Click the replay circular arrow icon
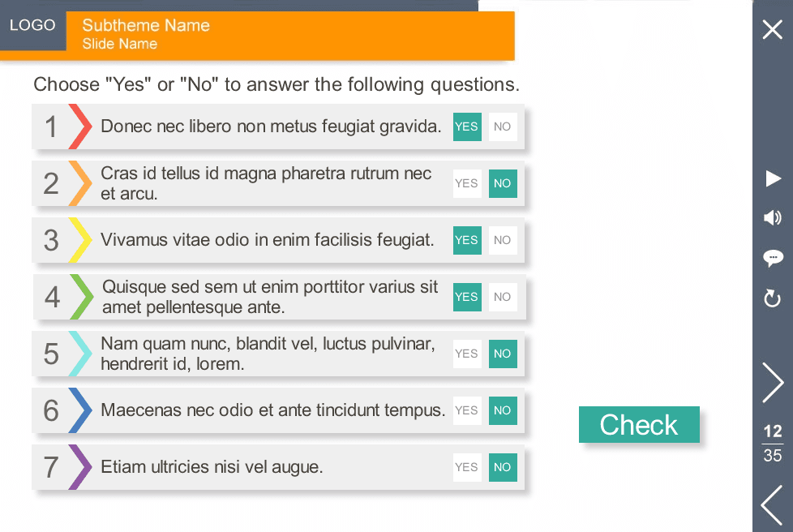 [x=772, y=298]
